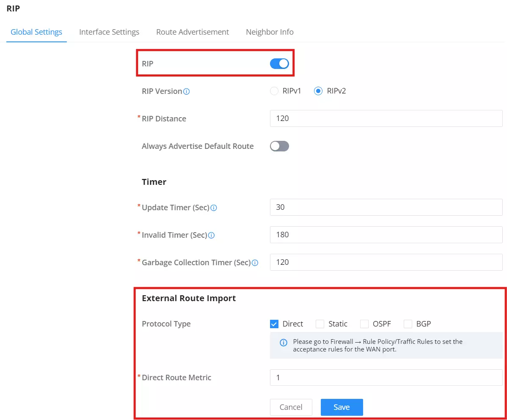Check the BGP protocol checkbox
The height and width of the screenshot is (420, 507).
click(408, 324)
